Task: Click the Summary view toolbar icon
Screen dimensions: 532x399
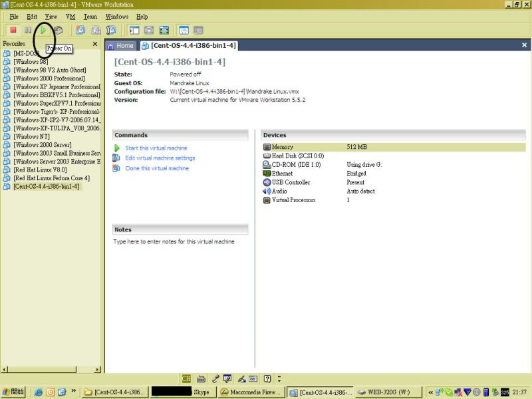Action: pyautogui.click(x=184, y=30)
